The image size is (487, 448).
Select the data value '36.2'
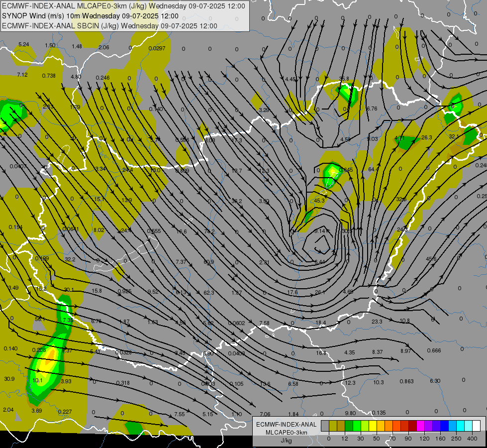pyautogui.click(x=237, y=202)
